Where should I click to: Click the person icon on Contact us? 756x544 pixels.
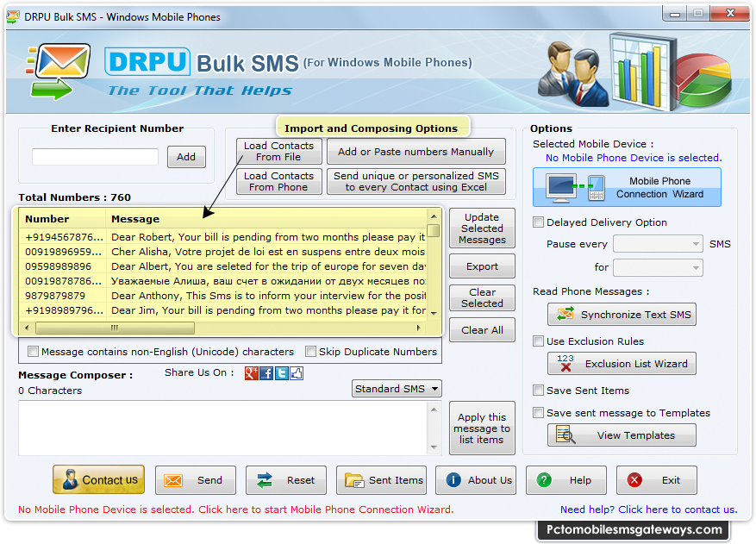71,479
